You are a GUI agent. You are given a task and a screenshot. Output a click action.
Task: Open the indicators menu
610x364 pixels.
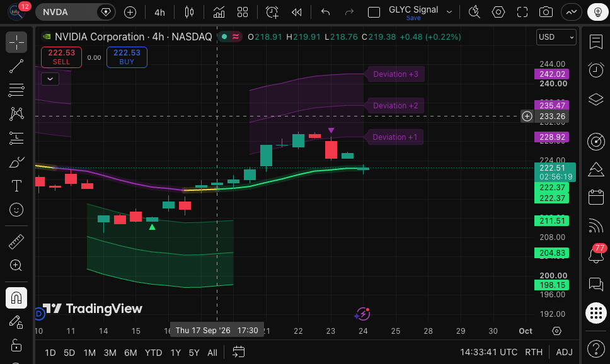219,13
